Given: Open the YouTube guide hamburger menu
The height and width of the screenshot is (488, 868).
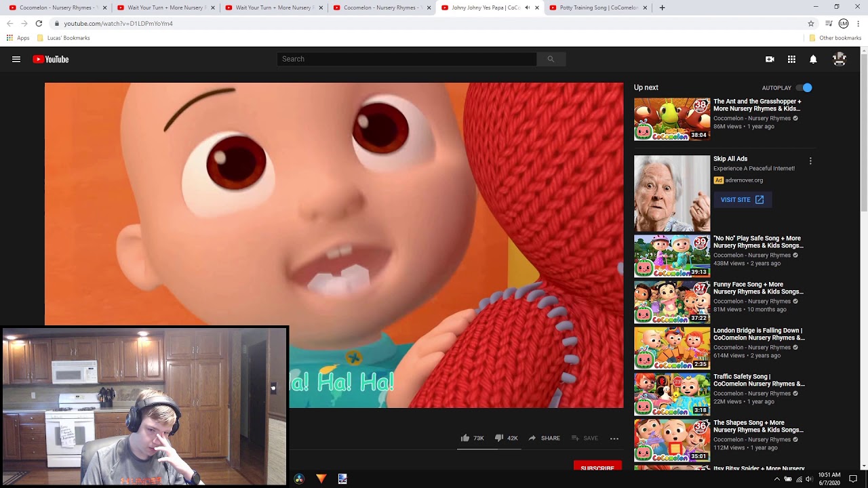Looking at the screenshot, I should [16, 59].
